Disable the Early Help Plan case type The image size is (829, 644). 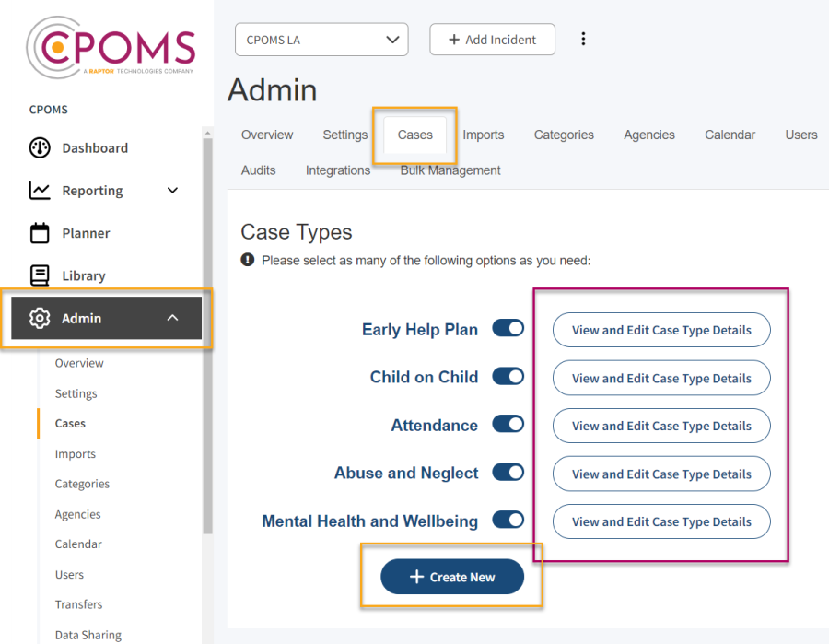508,328
